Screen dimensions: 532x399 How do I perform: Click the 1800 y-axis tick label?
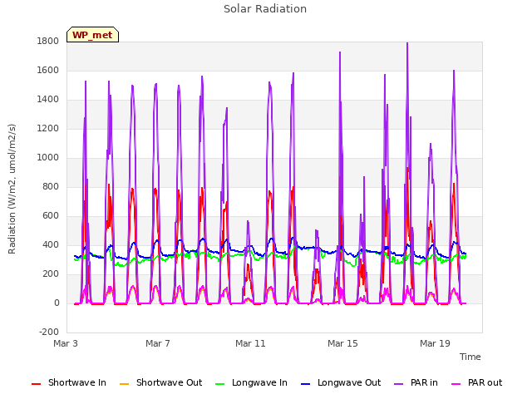pyautogui.click(x=48, y=42)
